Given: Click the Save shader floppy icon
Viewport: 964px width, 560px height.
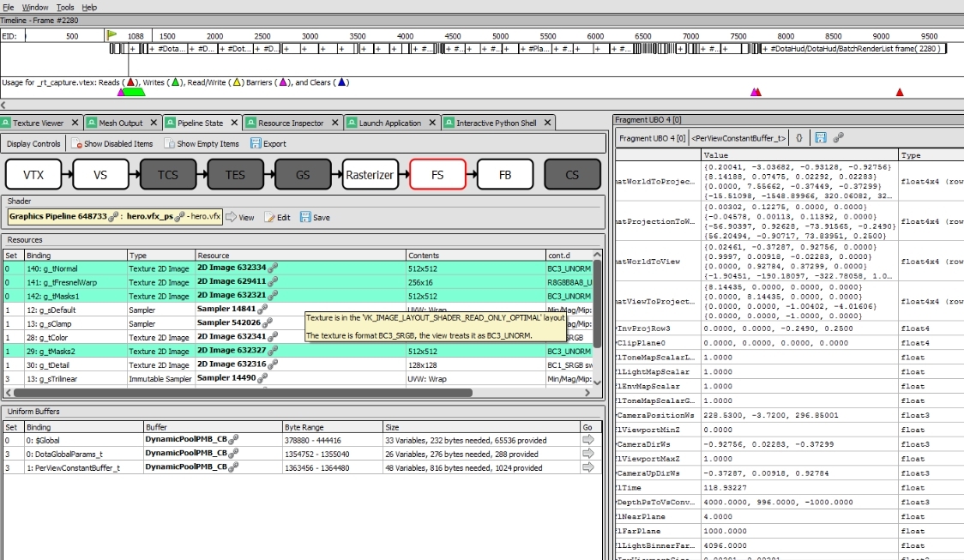Looking at the screenshot, I should click(x=305, y=217).
